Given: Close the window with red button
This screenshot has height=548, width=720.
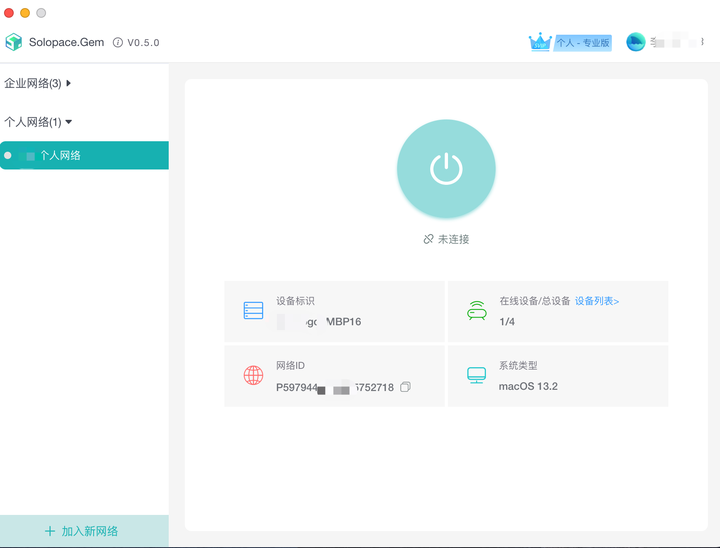Looking at the screenshot, I should (9, 13).
